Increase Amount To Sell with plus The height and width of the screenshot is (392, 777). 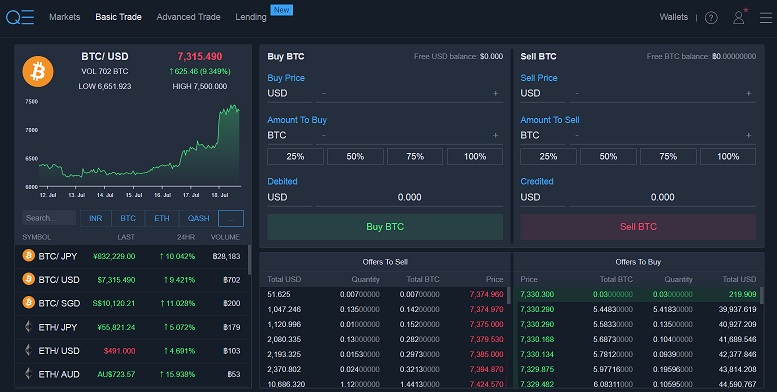click(x=748, y=135)
